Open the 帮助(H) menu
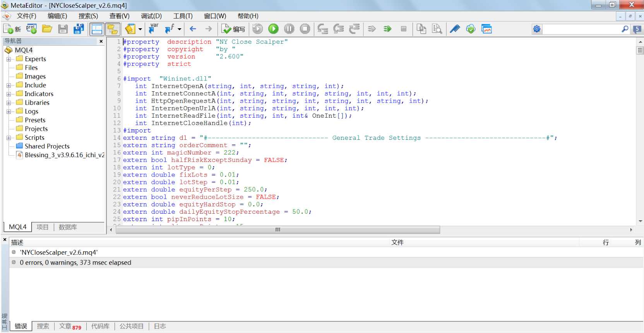 (248, 16)
